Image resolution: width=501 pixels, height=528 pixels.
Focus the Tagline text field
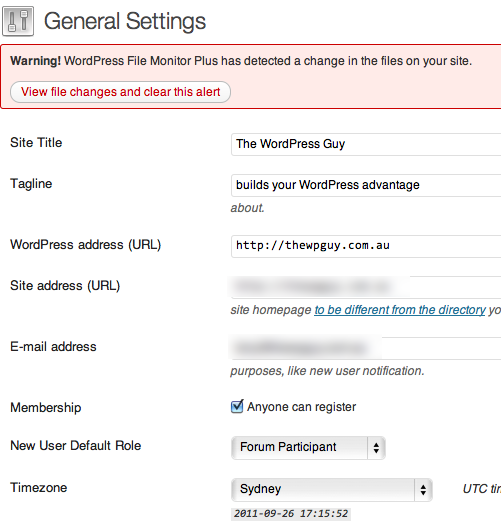[366, 185]
